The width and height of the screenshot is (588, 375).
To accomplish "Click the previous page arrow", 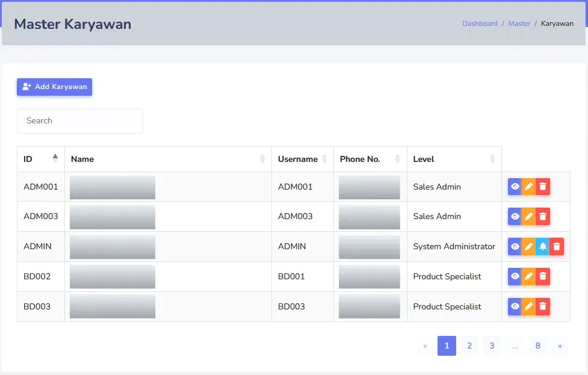I will tap(425, 346).
